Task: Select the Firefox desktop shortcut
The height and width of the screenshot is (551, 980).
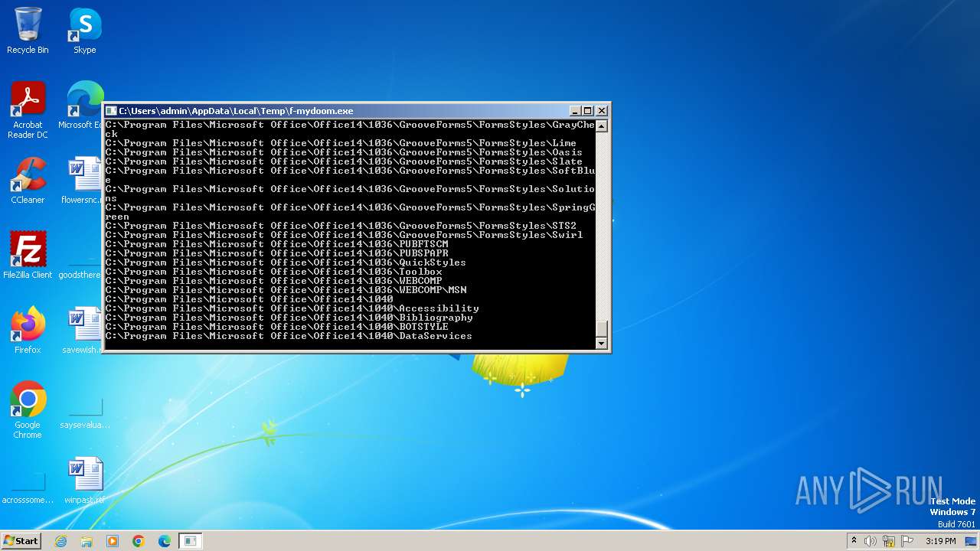Action: click(28, 331)
